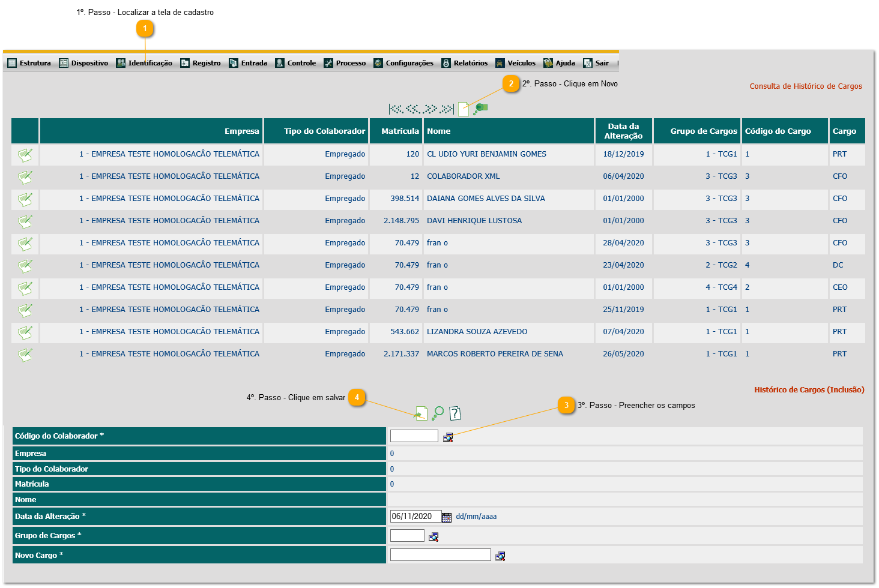Screen dimensions: 879x588
Task: Click Código do Colaborador input field
Action: pyautogui.click(x=414, y=436)
